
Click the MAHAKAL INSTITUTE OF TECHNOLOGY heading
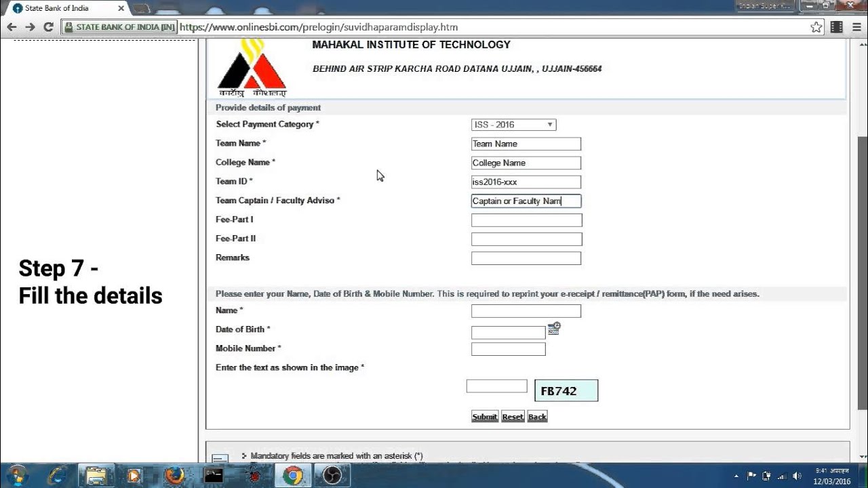[411, 45]
